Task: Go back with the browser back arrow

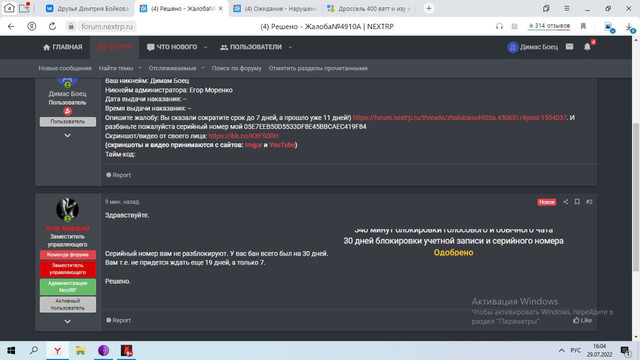Action: click(x=11, y=27)
